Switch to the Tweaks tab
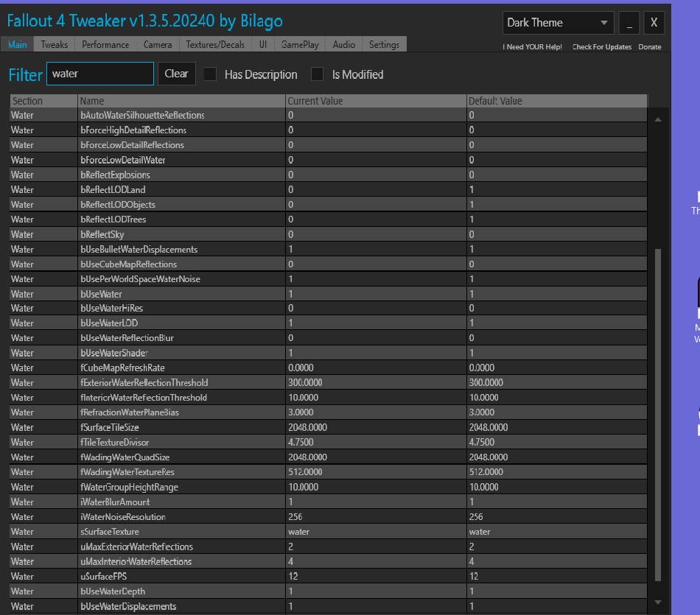The width and height of the screenshot is (700, 615). click(x=54, y=45)
